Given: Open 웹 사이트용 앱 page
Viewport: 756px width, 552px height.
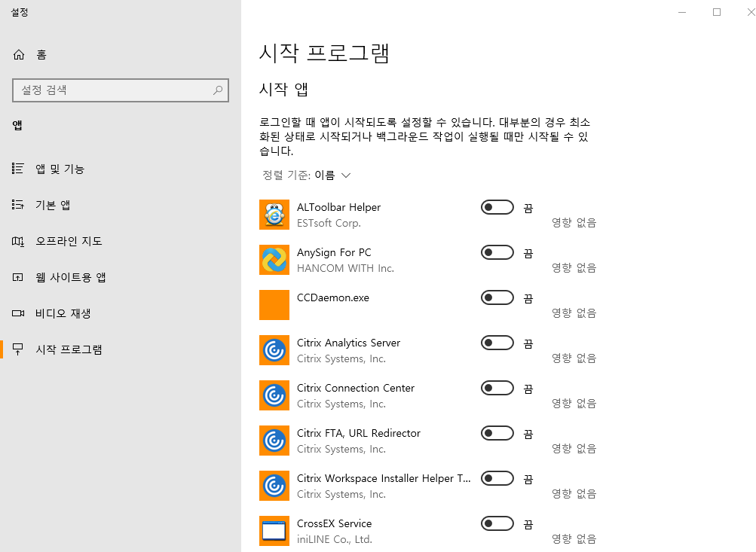Looking at the screenshot, I should [x=121, y=277].
